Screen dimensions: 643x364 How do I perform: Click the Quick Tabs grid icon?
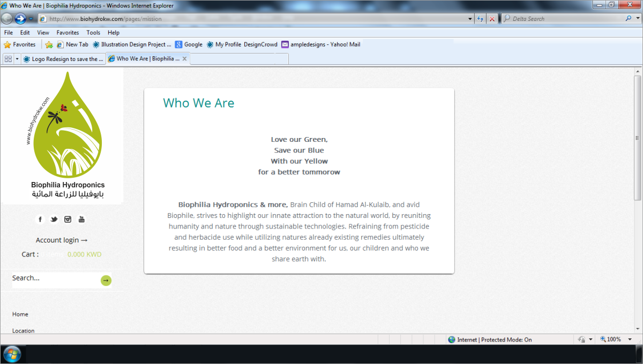click(x=8, y=59)
